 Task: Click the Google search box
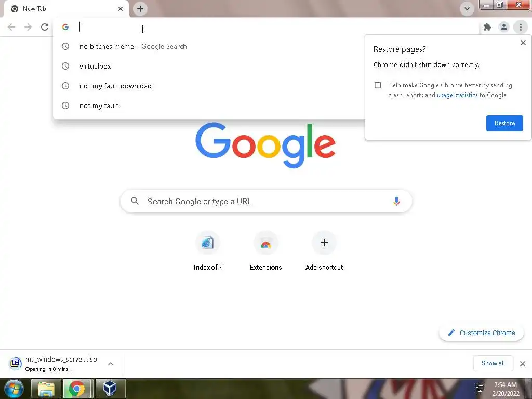point(267,202)
